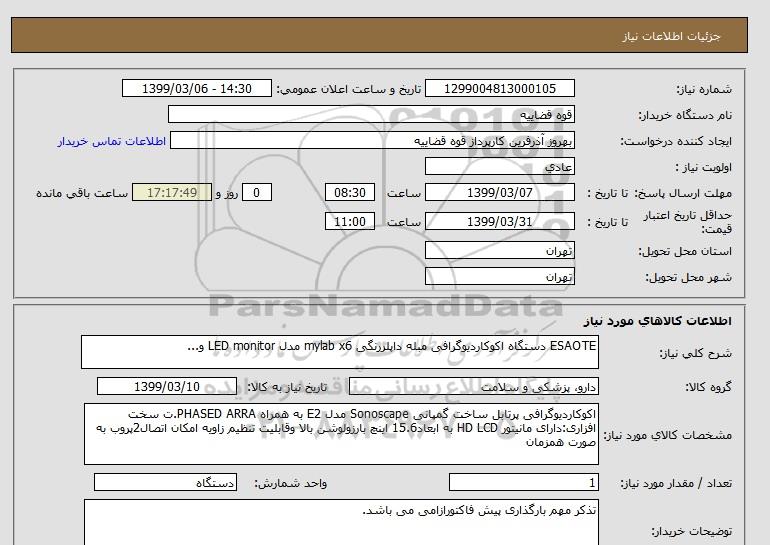Viewport: 770px width, 545px height.
Task: Click the deadline time field 08:30
Action: pos(350,192)
